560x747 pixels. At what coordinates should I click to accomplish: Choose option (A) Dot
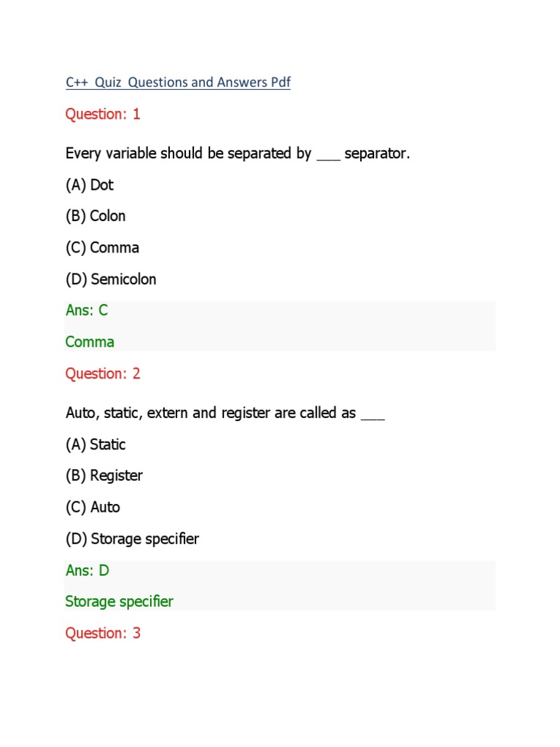pos(90,185)
